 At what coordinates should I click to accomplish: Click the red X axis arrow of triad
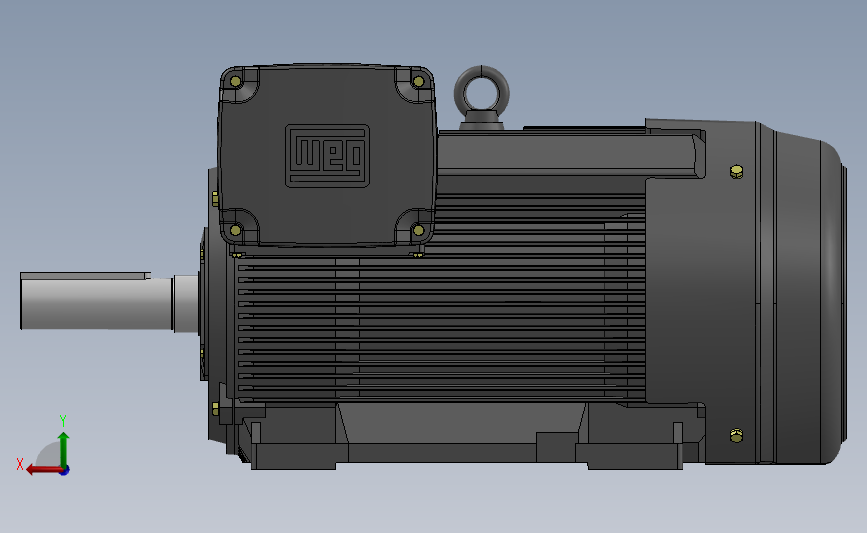click(x=43, y=470)
